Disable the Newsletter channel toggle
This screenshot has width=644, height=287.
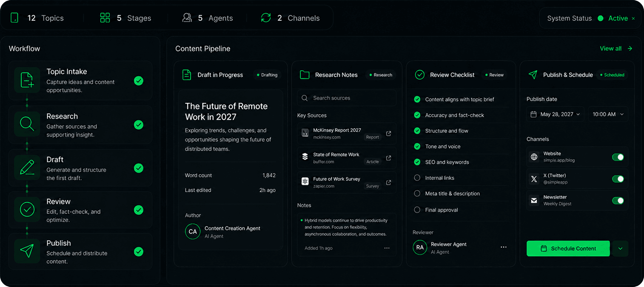pos(618,200)
